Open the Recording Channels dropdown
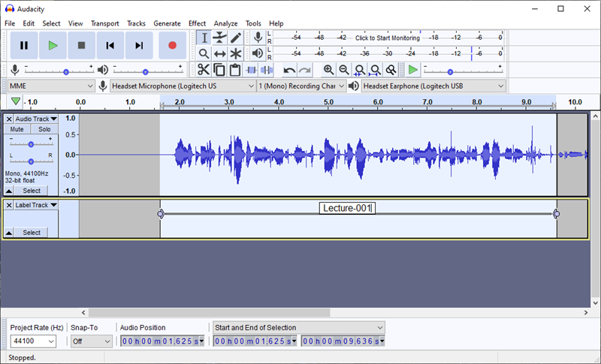The height and width of the screenshot is (364, 601). [301, 86]
